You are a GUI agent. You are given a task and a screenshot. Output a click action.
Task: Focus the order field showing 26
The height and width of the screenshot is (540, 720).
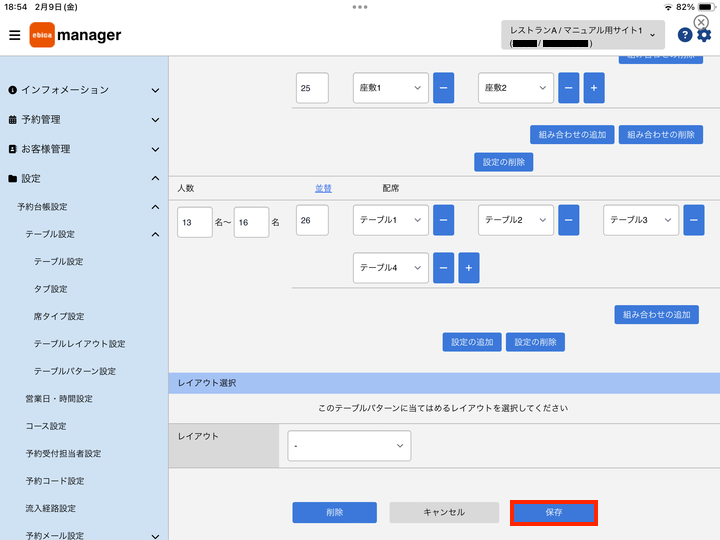[312, 220]
